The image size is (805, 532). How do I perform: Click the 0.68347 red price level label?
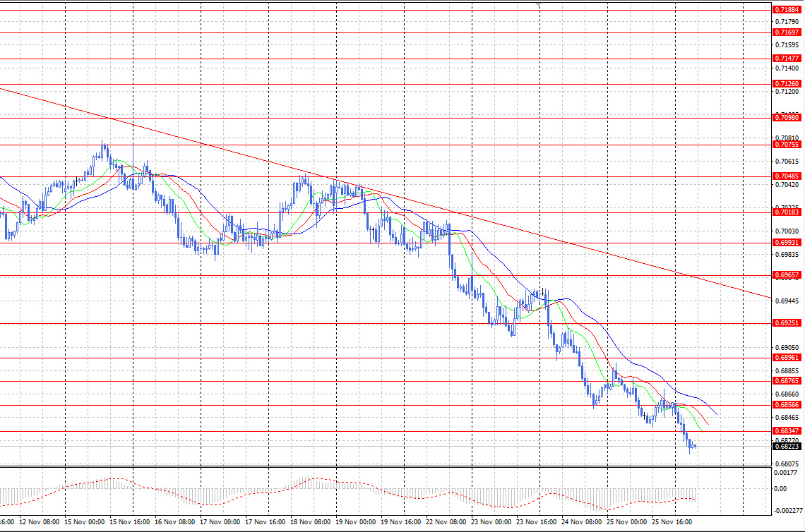(x=787, y=431)
